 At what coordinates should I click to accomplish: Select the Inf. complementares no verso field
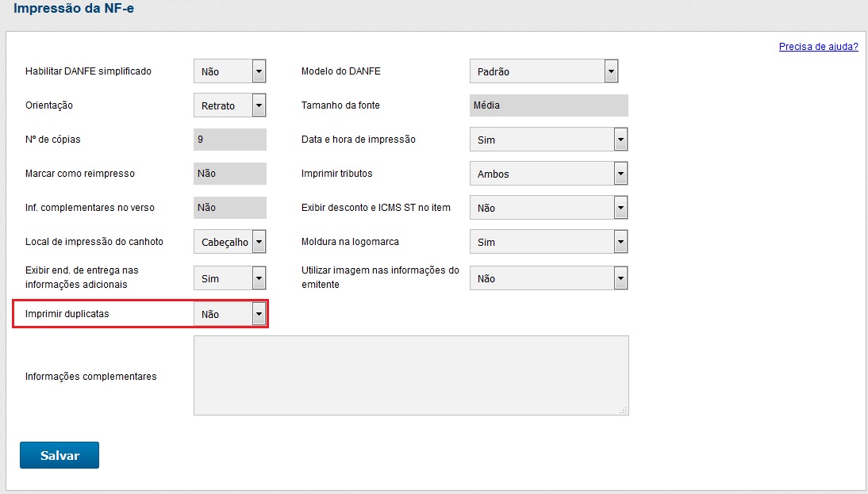click(x=229, y=208)
